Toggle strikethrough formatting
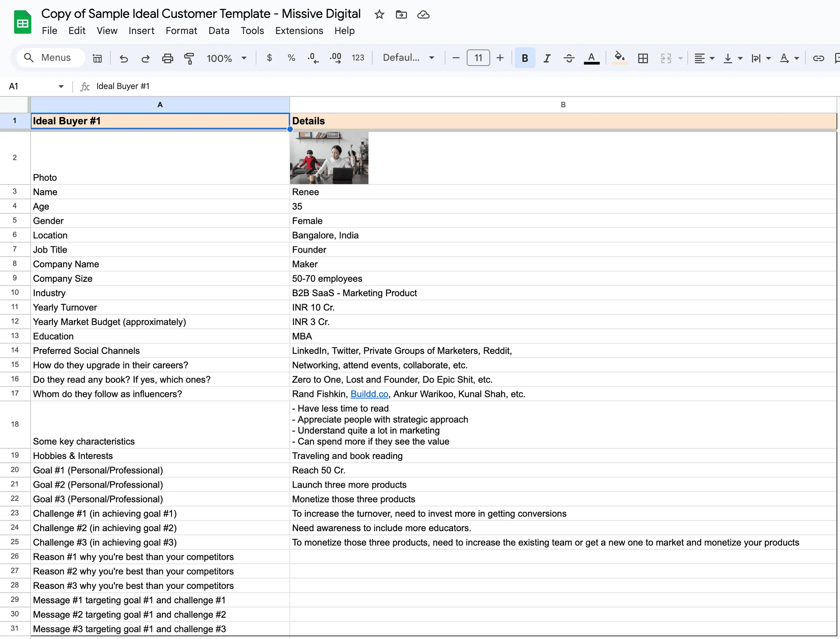The height and width of the screenshot is (639, 840). (x=568, y=58)
